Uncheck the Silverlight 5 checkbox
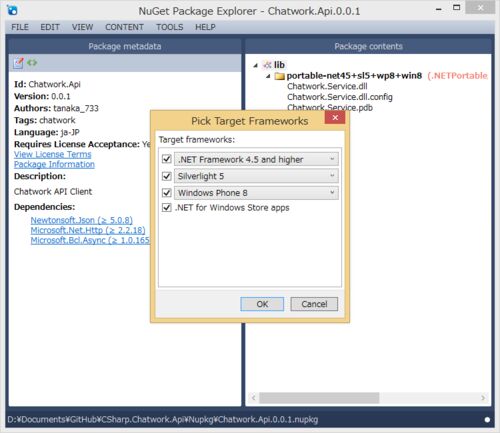500x433 pixels. (x=167, y=176)
